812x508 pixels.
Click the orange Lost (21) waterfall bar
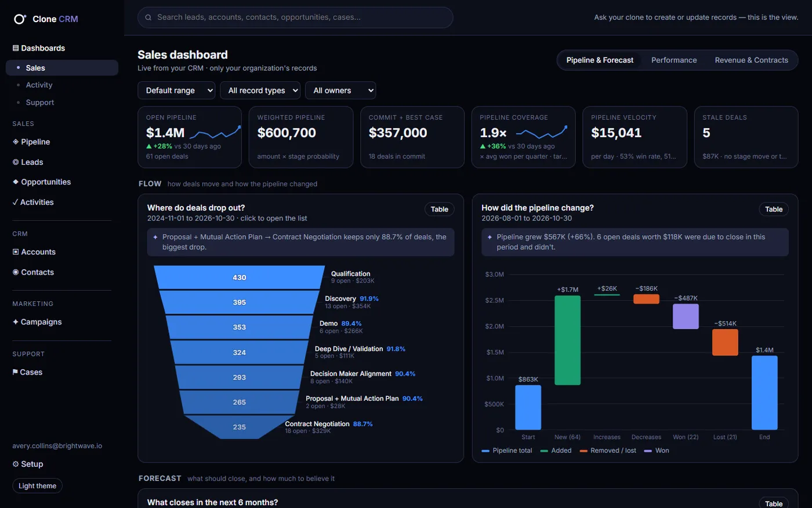(x=725, y=343)
